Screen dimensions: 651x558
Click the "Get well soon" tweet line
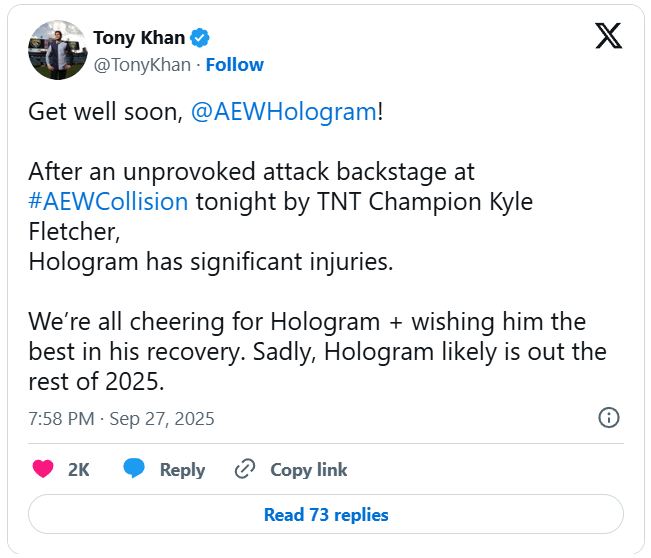point(106,111)
